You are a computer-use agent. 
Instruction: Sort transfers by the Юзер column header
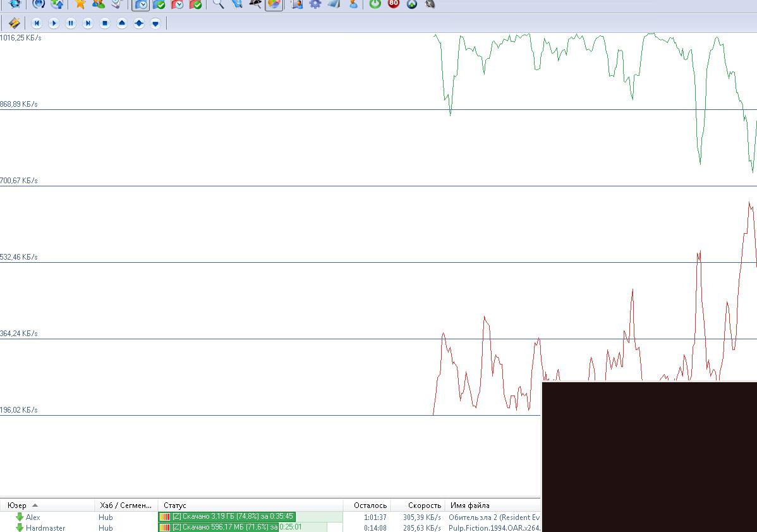point(17,505)
